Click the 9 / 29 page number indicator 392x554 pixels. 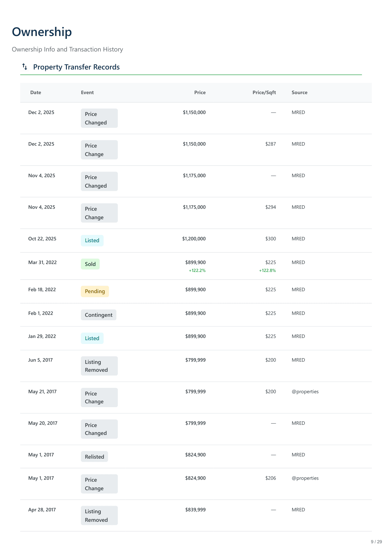point(376,542)
